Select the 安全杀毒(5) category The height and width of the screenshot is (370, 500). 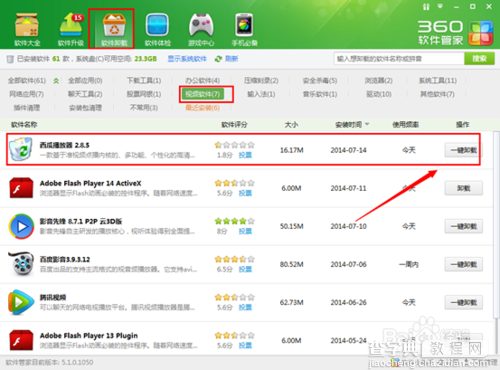tap(320, 81)
